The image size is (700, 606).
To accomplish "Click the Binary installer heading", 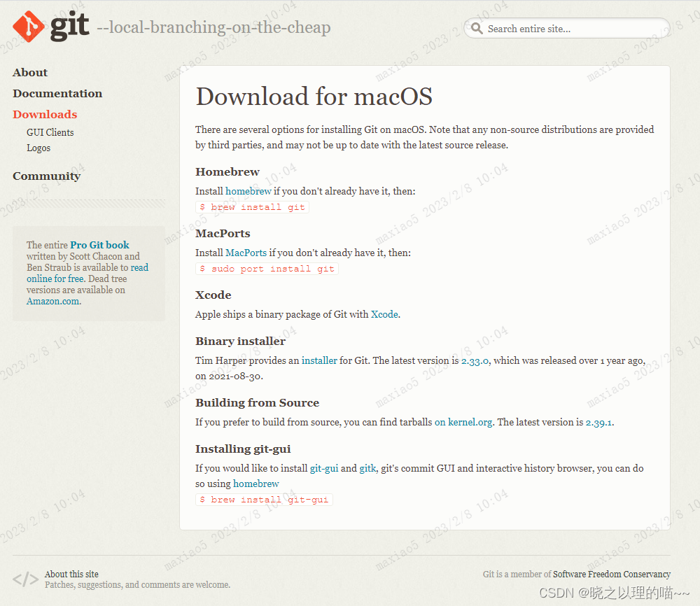I will pyautogui.click(x=240, y=341).
